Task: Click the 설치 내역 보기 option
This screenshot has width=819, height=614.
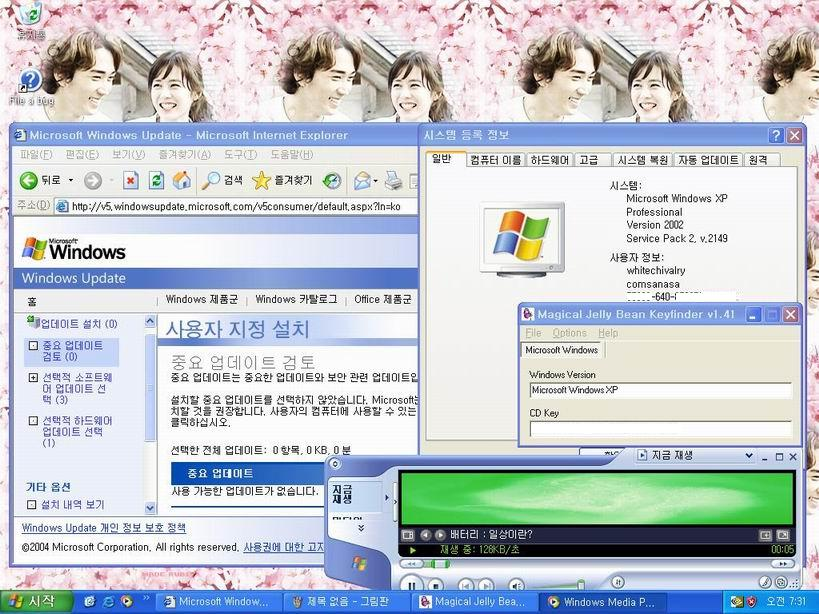Action: (x=73, y=504)
